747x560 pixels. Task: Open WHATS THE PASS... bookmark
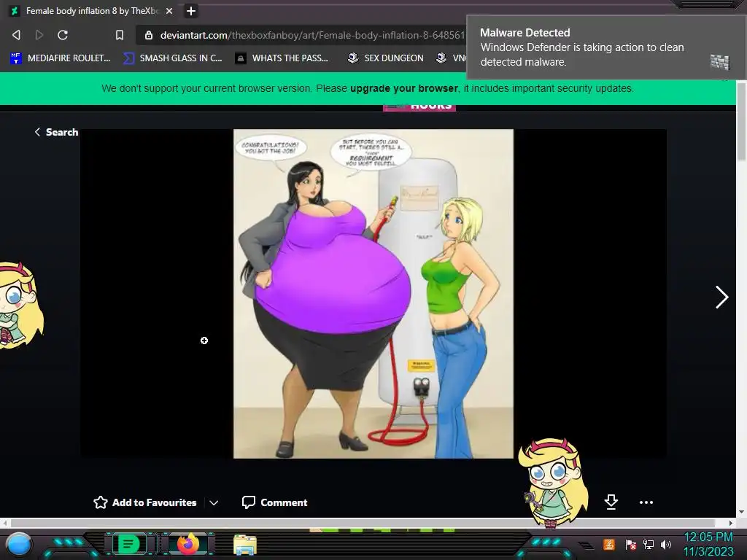coord(282,58)
